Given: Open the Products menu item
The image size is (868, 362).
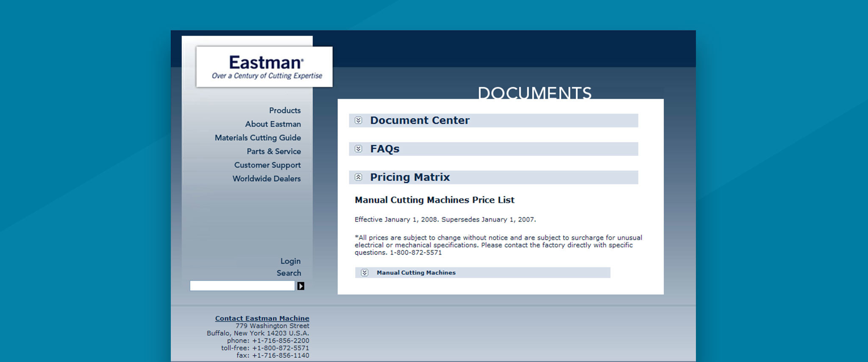Looking at the screenshot, I should 285,110.
